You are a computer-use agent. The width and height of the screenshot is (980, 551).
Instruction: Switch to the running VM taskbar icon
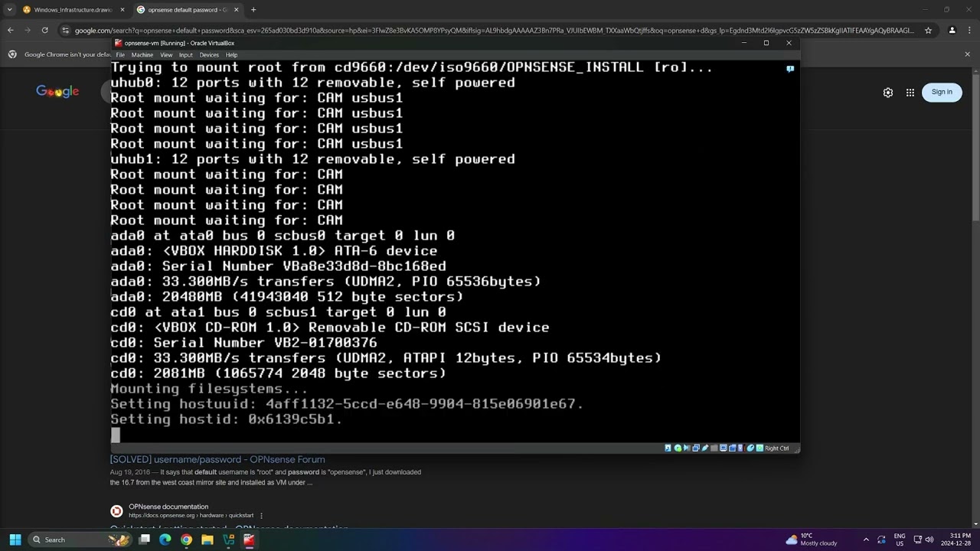pyautogui.click(x=249, y=540)
